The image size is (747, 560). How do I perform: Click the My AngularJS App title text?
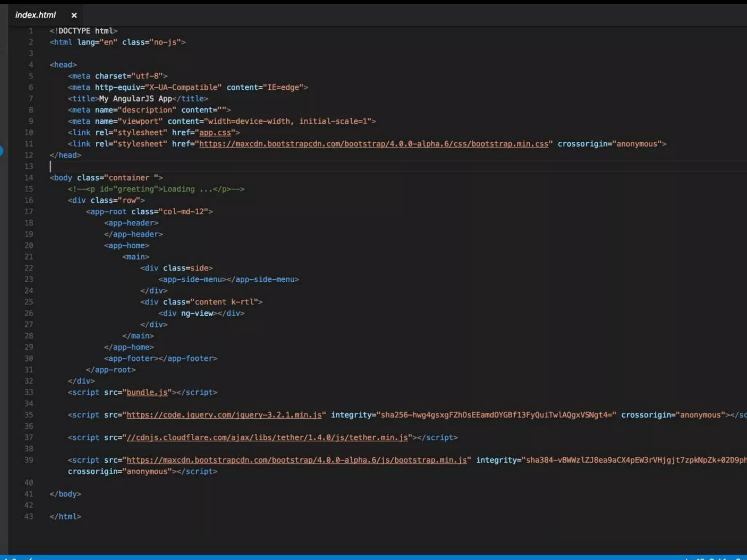click(135, 99)
